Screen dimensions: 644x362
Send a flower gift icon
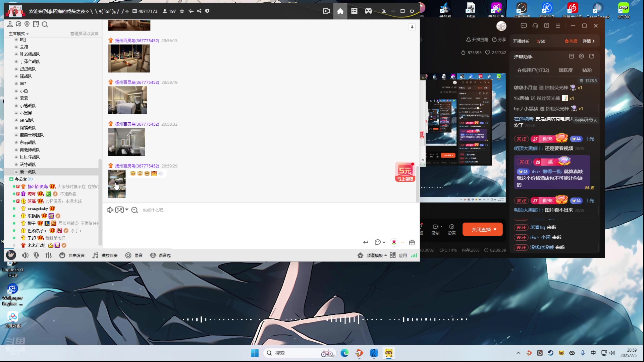point(394,242)
